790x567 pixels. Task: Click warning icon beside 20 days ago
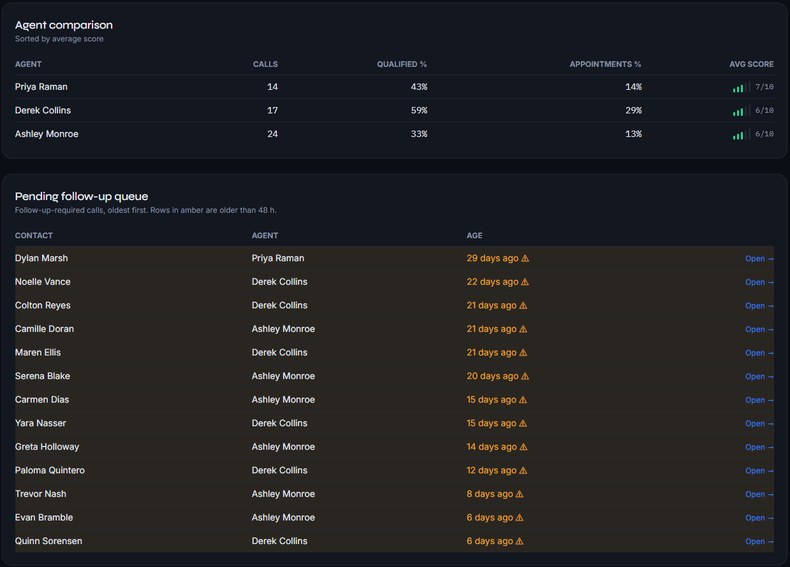tap(525, 376)
